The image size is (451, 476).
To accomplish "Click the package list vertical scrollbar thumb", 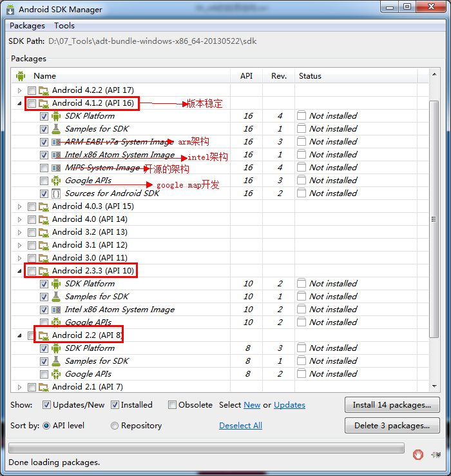I will 434,219.
